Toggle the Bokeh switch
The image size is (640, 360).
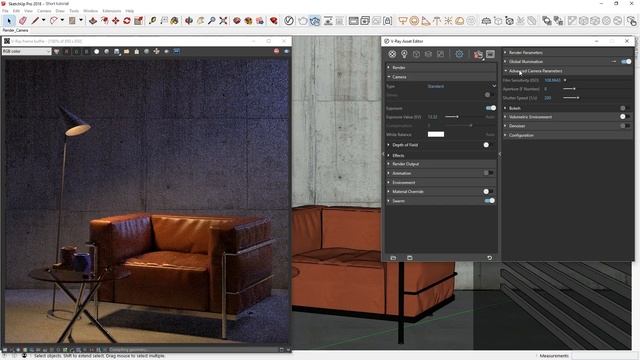click(624, 108)
